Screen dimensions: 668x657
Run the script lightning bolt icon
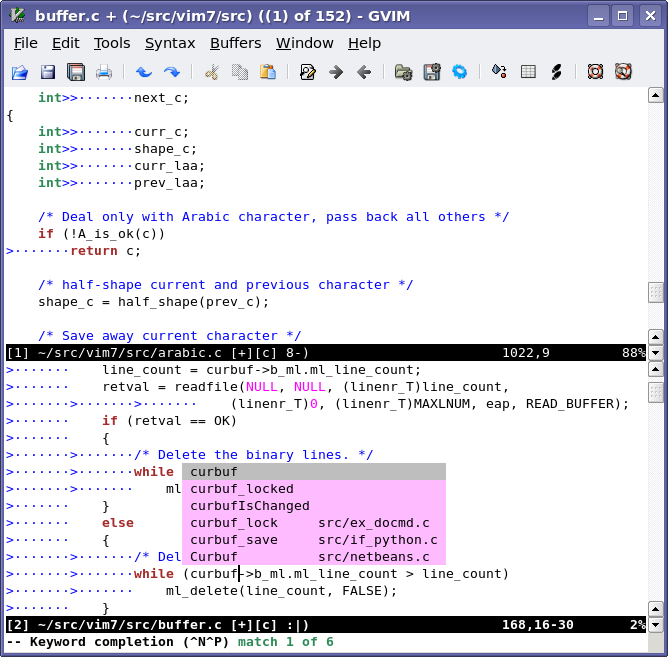pyautogui.click(x=556, y=72)
